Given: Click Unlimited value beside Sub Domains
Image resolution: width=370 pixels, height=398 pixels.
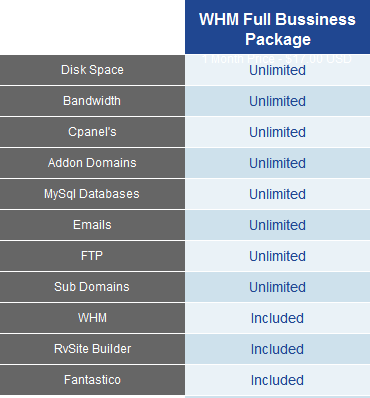Looking at the screenshot, I should point(277,287).
